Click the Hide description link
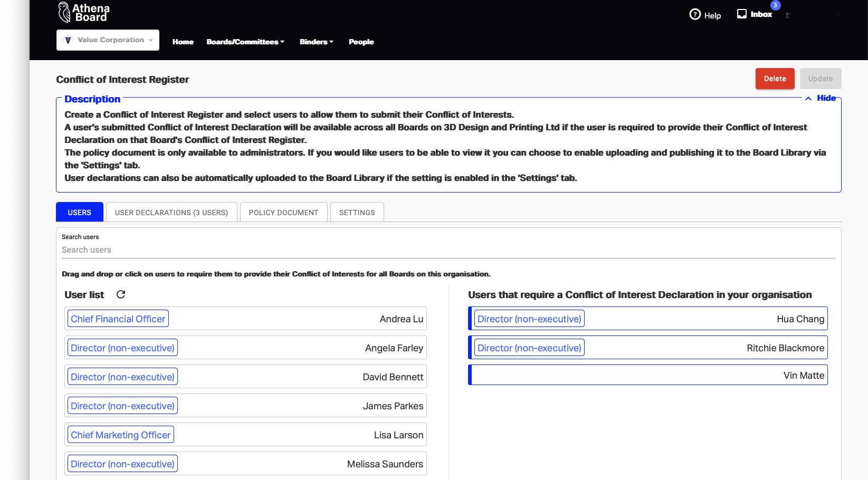Screen dimensions: 868x480 click(826, 98)
